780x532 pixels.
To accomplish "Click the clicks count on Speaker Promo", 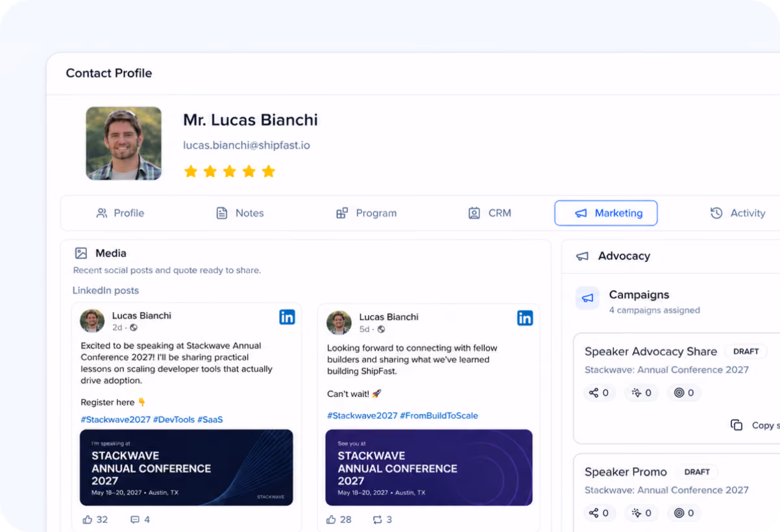I will click(x=642, y=513).
